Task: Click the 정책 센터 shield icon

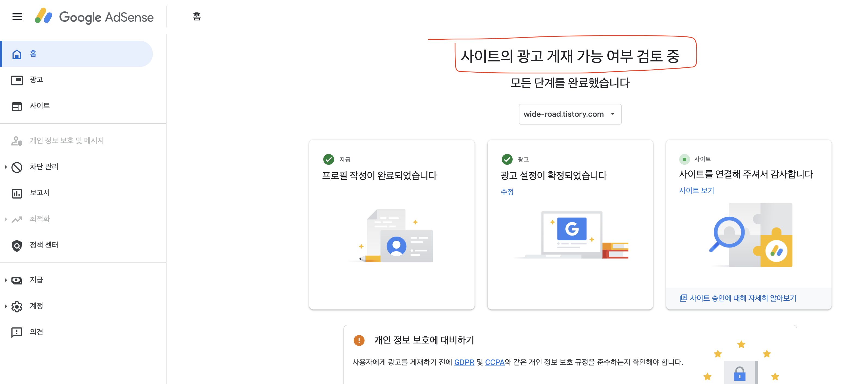Action: pos(17,246)
